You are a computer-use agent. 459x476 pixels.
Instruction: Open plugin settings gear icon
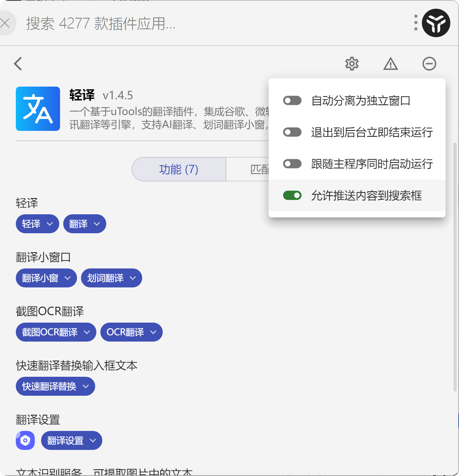[352, 64]
